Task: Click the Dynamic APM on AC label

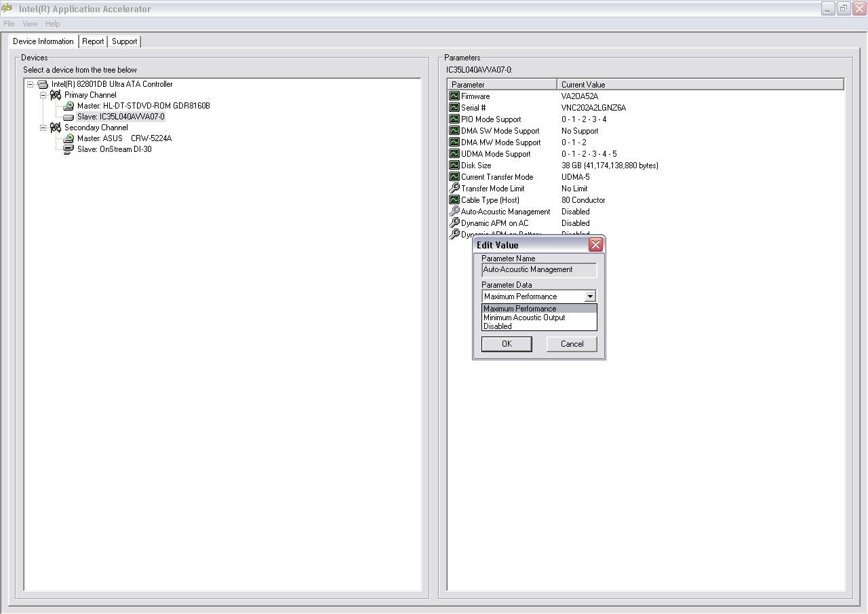Action: (x=495, y=223)
